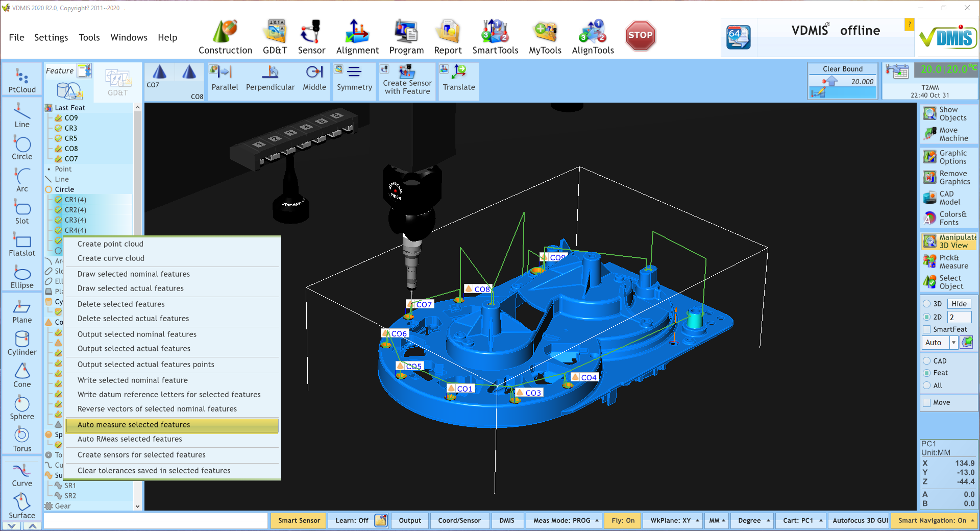Viewport: 980px width, 531px height.
Task: Choose Auto measure selected features
Action: pyautogui.click(x=173, y=425)
